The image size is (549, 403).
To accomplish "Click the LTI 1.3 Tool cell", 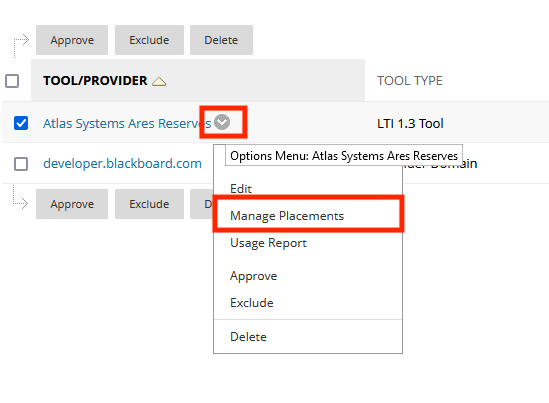I will [410, 124].
